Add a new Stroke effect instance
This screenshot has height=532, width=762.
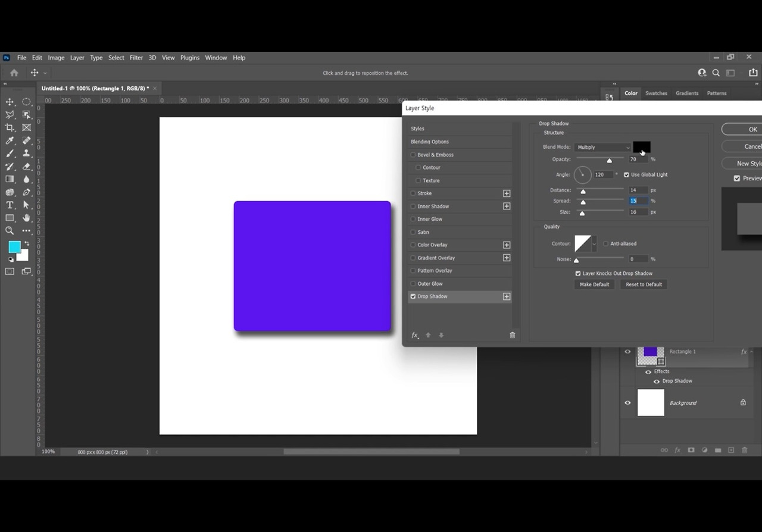pos(507,193)
